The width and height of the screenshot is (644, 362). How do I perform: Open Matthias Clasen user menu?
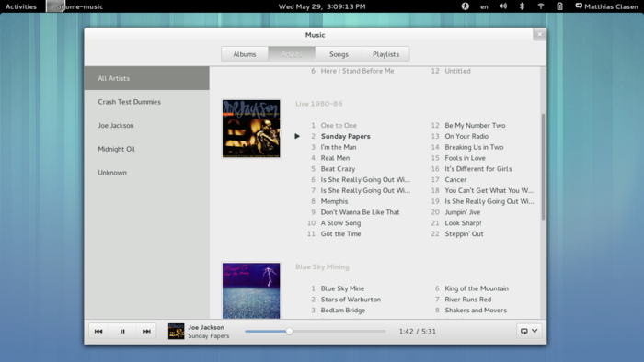pyautogui.click(x=606, y=6)
